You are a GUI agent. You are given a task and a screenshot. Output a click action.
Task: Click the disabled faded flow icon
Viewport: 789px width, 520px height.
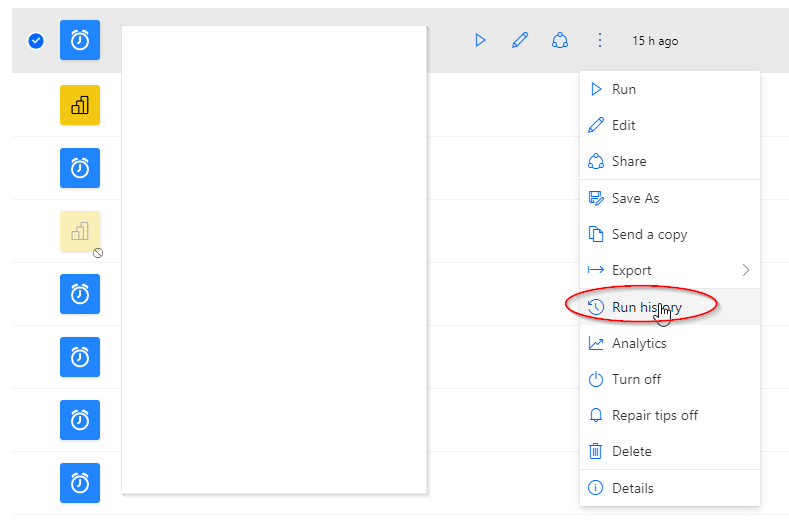(80, 231)
